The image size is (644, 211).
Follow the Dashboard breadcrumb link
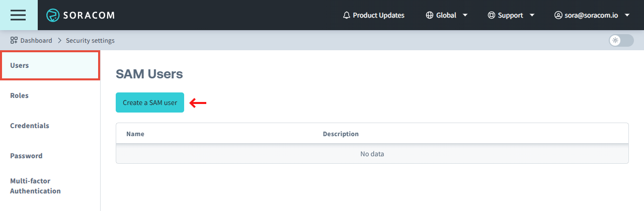pyautogui.click(x=36, y=40)
